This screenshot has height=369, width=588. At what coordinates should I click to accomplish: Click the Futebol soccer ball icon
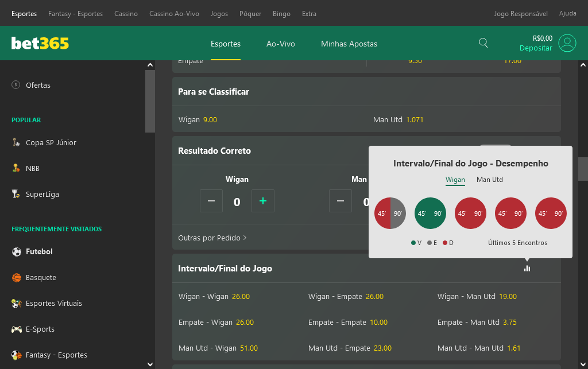point(17,252)
